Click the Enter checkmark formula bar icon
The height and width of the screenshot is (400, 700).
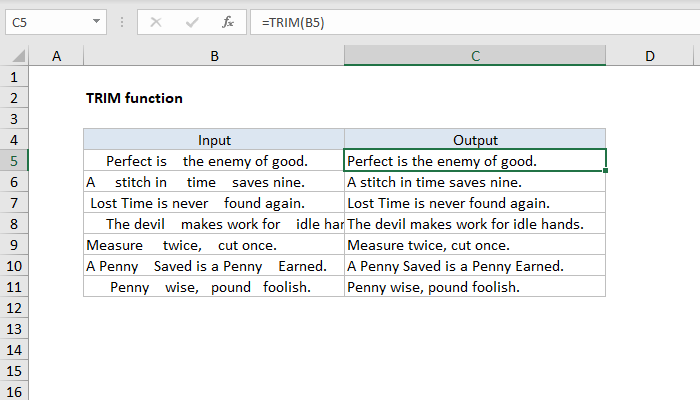(192, 22)
